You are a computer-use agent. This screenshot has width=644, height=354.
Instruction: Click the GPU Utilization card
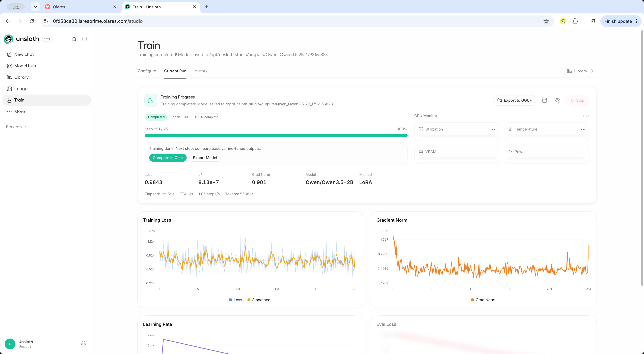point(457,132)
